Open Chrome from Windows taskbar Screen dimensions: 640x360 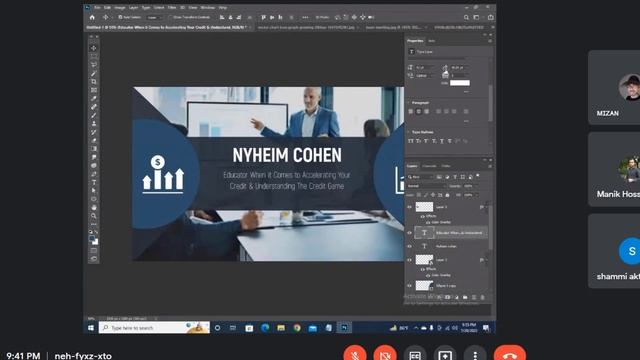pyautogui.click(x=297, y=328)
